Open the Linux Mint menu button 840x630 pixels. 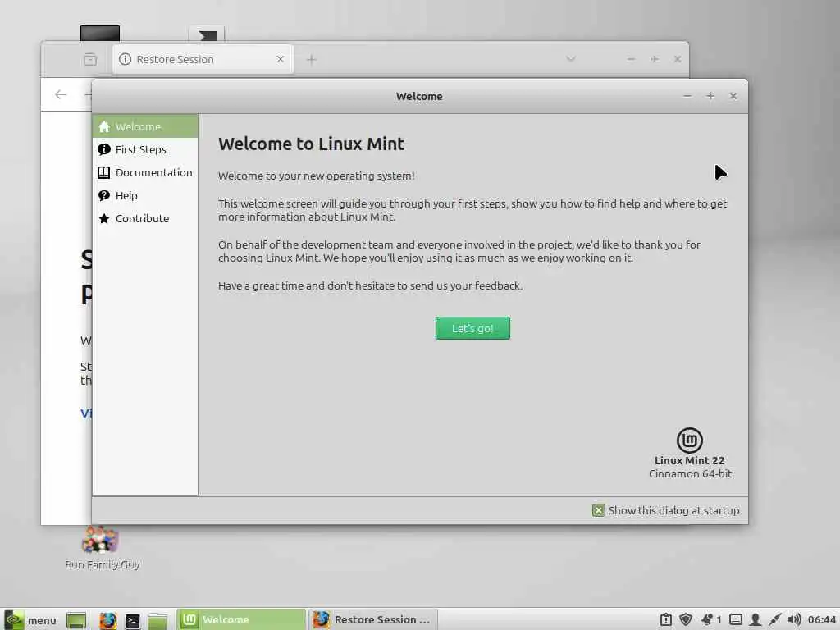coord(31,620)
